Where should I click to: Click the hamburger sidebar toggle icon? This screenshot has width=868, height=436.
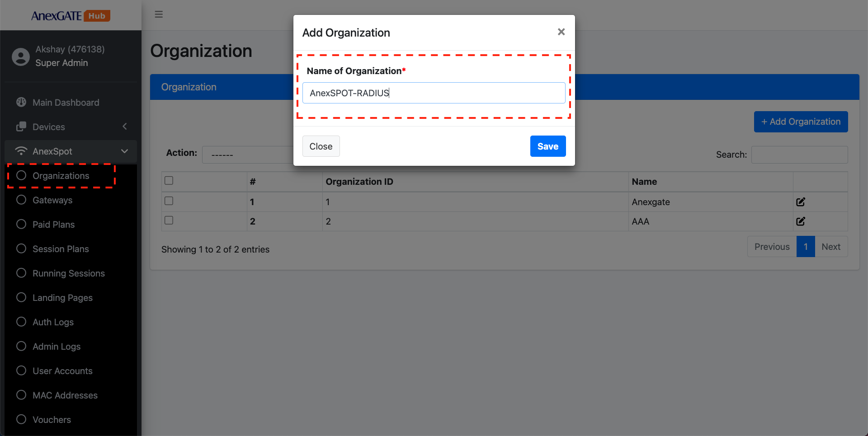159,14
